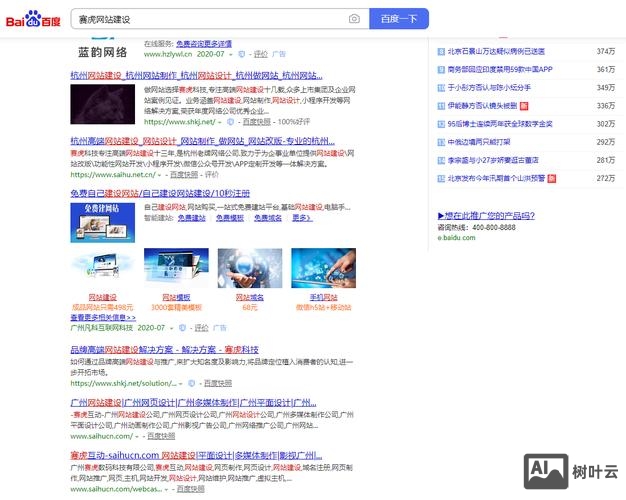Open 品牌高端网站建设解决方案 result title
Viewport: 626px width, 500px height.
click(164, 350)
